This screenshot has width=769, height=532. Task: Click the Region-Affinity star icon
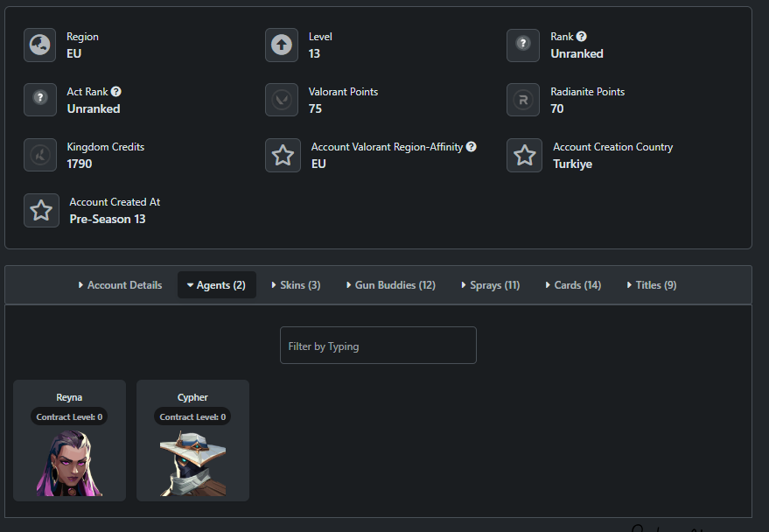pos(283,156)
